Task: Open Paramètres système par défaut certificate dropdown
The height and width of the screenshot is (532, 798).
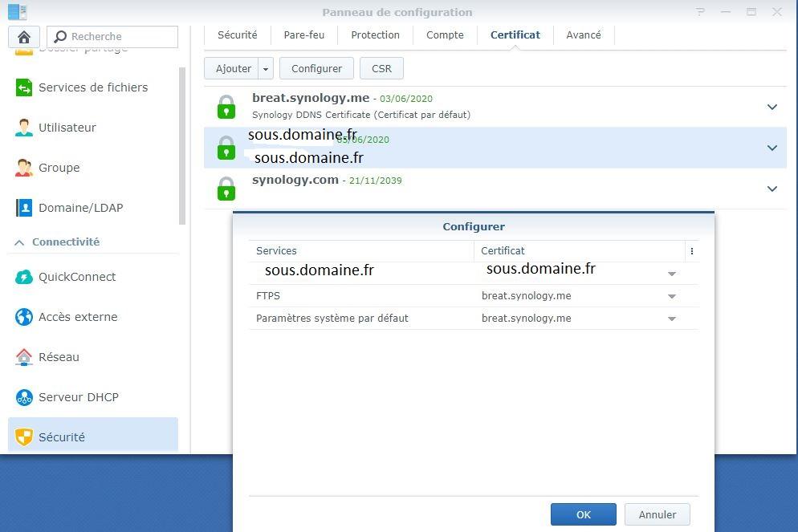Action: [x=671, y=319]
